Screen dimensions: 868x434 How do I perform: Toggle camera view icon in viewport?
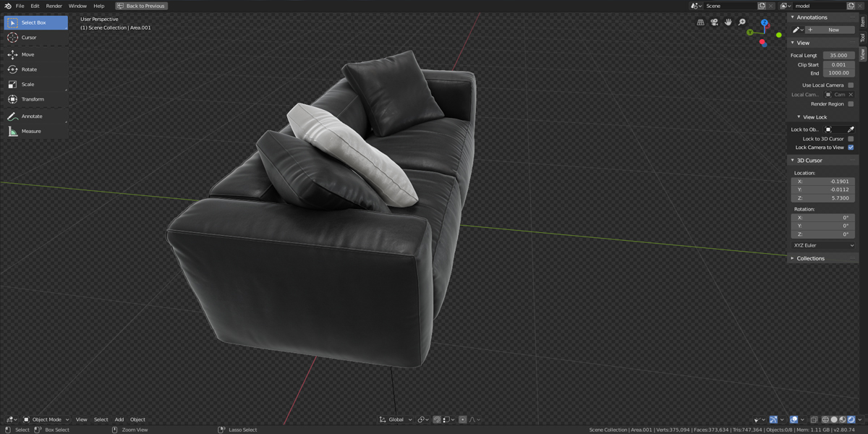coord(714,22)
